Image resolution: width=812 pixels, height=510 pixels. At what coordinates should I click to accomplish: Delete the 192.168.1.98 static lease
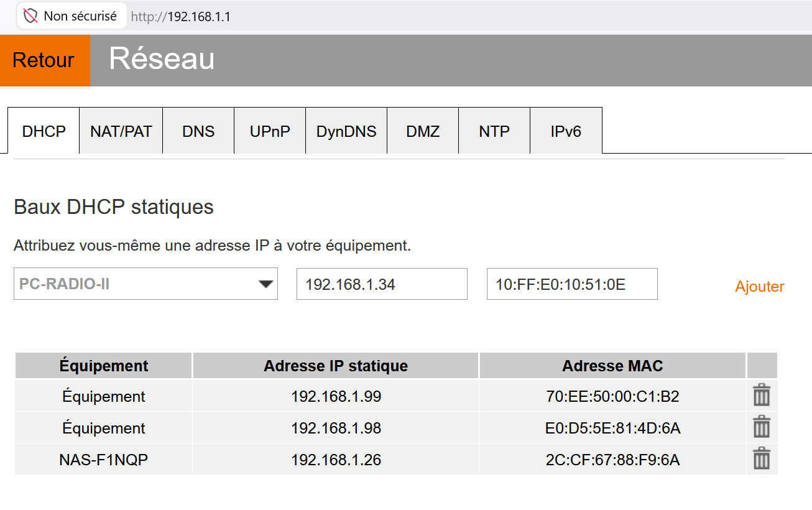coord(762,427)
